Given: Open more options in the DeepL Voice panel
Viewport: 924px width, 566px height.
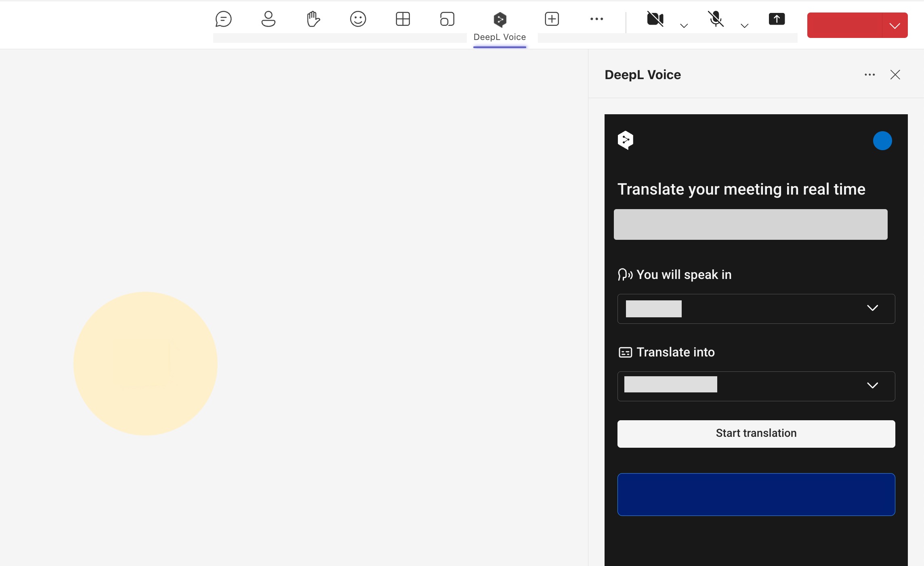Looking at the screenshot, I should coord(869,75).
